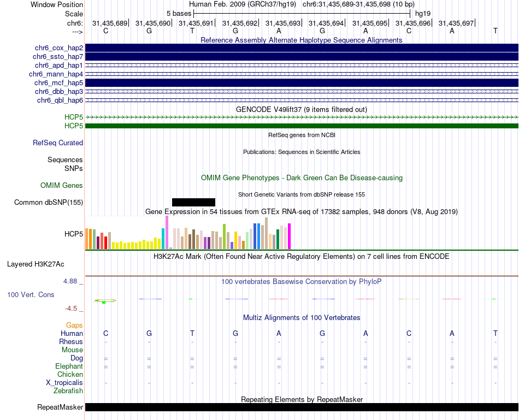Open the Reference Assembly Alternate Haplotype track title

tap(301, 40)
